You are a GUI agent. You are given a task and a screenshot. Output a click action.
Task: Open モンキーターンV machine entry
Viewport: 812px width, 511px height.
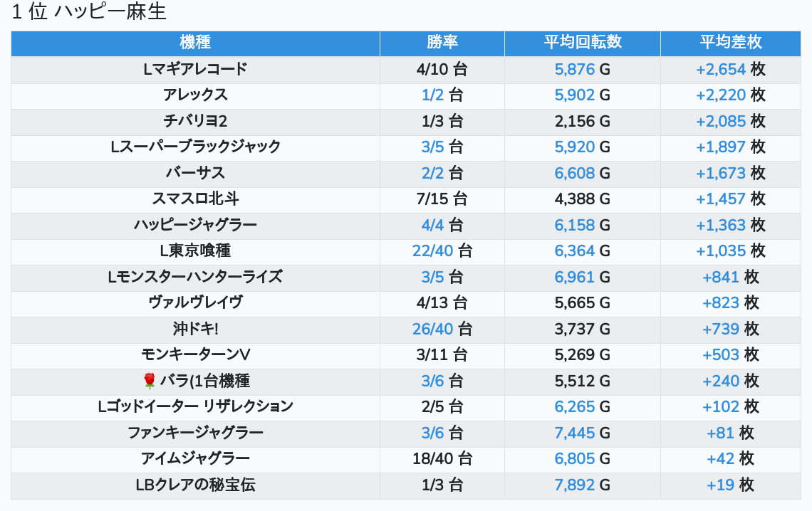point(195,355)
